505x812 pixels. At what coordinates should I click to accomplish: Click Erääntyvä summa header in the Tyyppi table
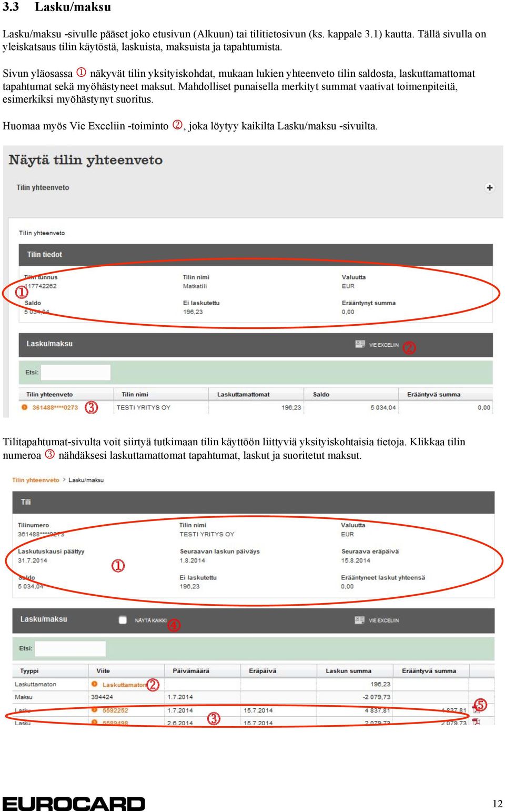point(429,671)
